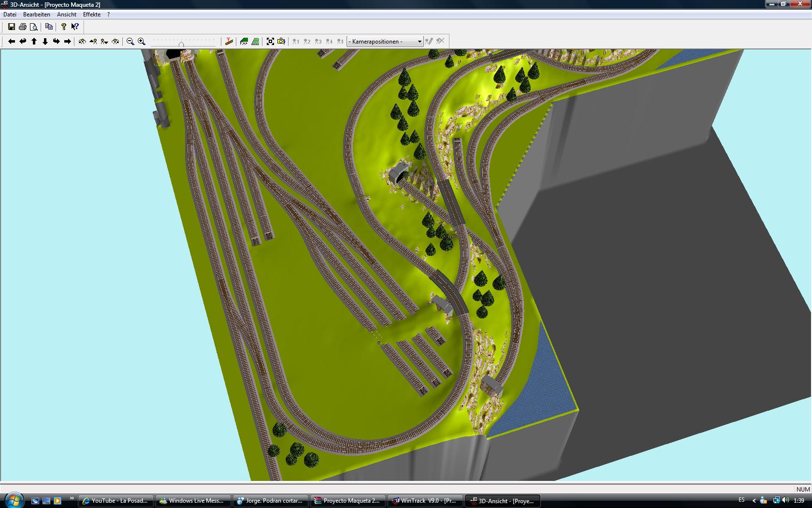Toggle the green landscape surface icon
812x508 pixels.
tap(244, 42)
